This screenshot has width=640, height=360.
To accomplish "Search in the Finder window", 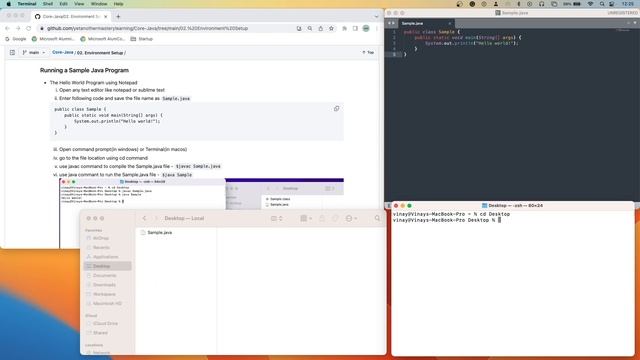I will (x=377, y=218).
